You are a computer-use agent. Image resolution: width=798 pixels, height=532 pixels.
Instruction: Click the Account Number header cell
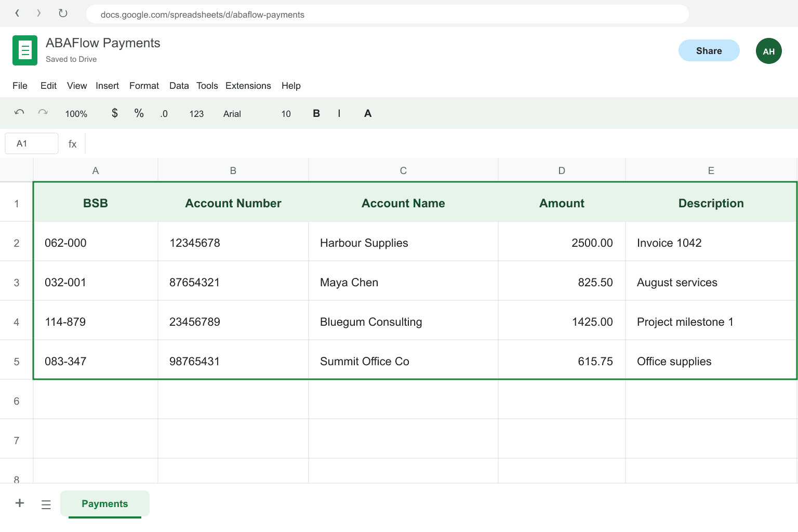click(233, 203)
